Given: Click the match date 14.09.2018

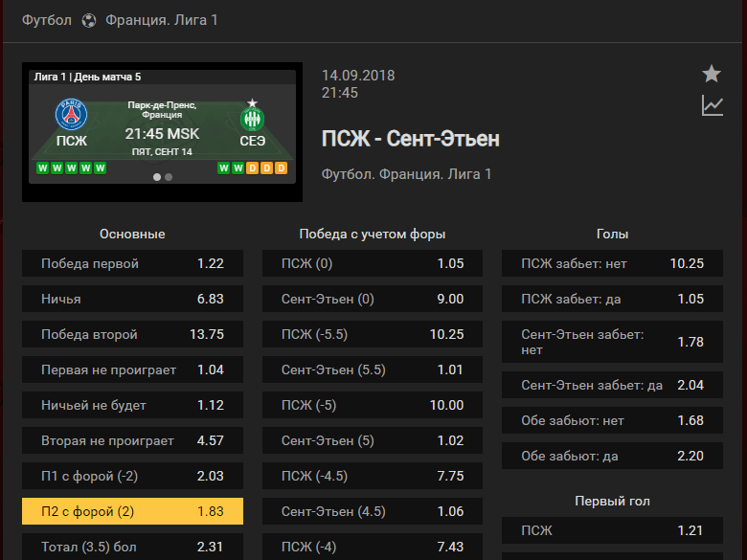Looking at the screenshot, I should [358, 76].
